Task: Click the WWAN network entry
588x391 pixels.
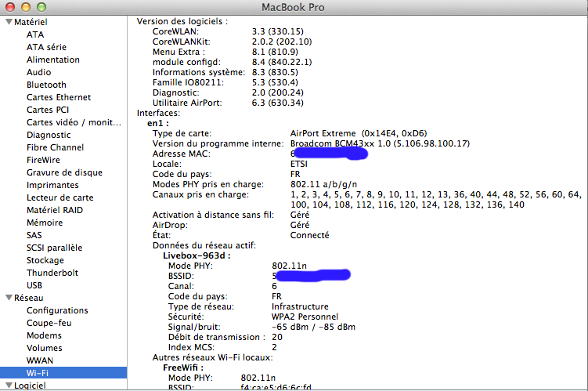Action: point(40,360)
